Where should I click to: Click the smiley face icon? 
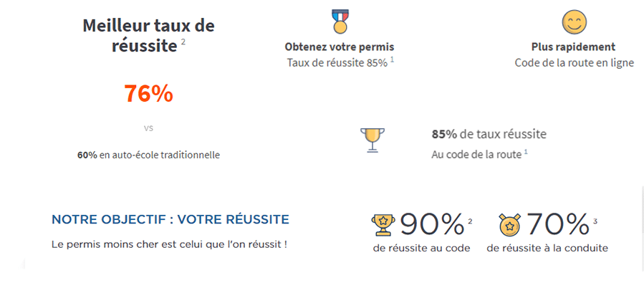point(575,21)
